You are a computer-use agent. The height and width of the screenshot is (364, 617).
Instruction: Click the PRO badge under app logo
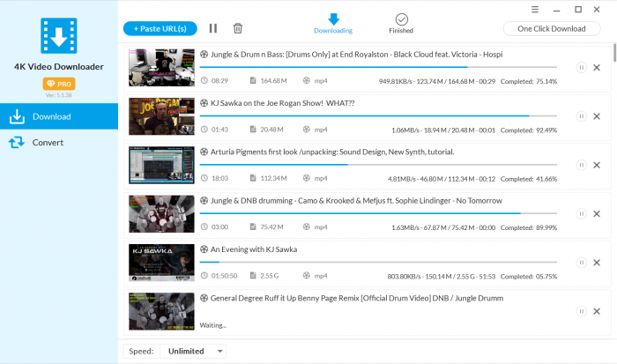click(x=58, y=83)
